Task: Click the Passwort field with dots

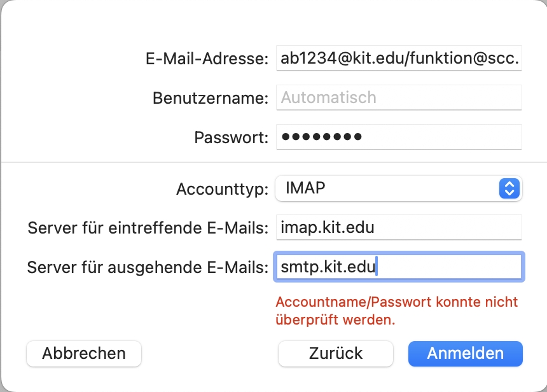Action: point(399,136)
